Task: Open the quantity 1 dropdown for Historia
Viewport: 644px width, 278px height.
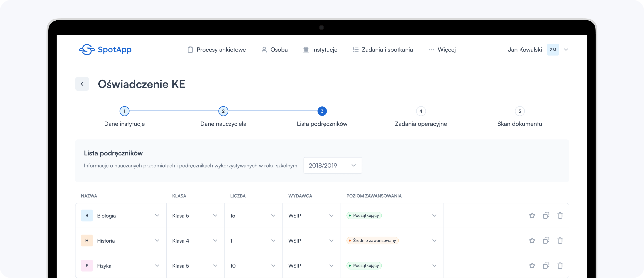Action: pyautogui.click(x=254, y=241)
